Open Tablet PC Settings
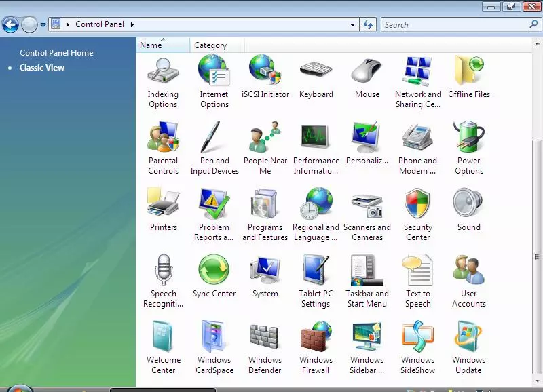543x392 pixels. [316, 281]
